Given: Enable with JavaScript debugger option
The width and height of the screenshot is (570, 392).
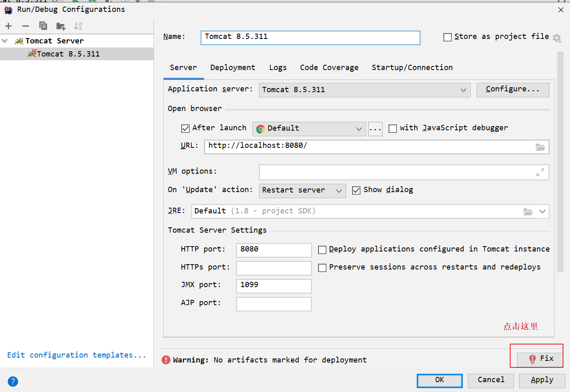Looking at the screenshot, I should [x=393, y=129].
